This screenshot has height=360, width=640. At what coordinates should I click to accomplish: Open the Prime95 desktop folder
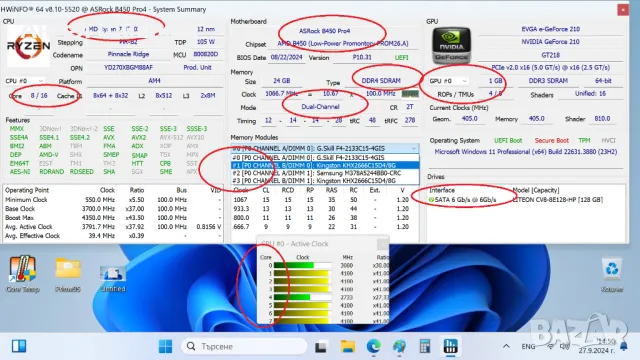[x=68, y=274]
